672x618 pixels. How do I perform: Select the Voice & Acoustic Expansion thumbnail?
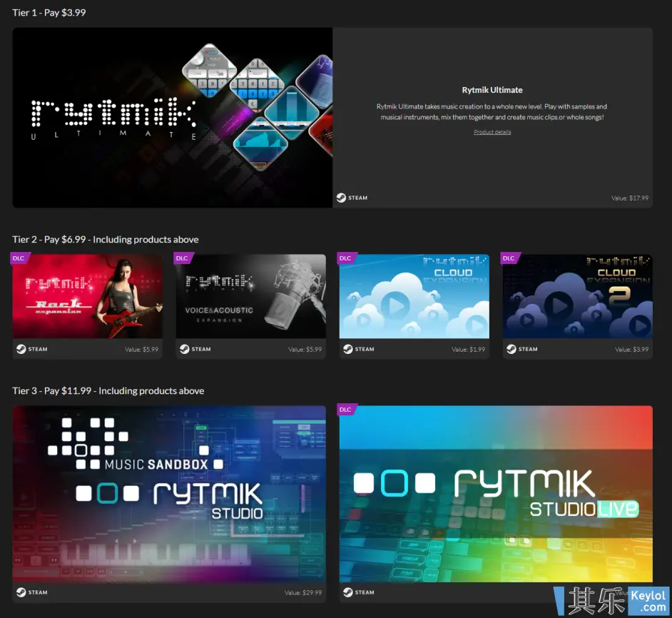click(x=250, y=296)
